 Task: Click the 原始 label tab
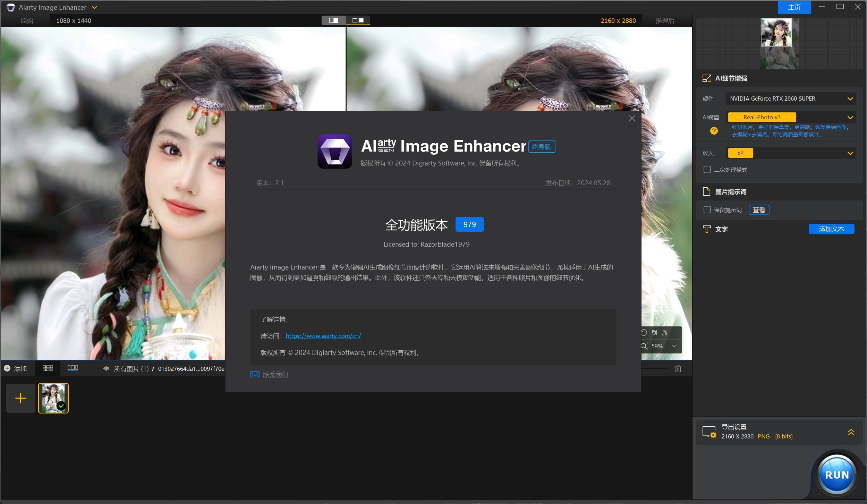point(27,20)
